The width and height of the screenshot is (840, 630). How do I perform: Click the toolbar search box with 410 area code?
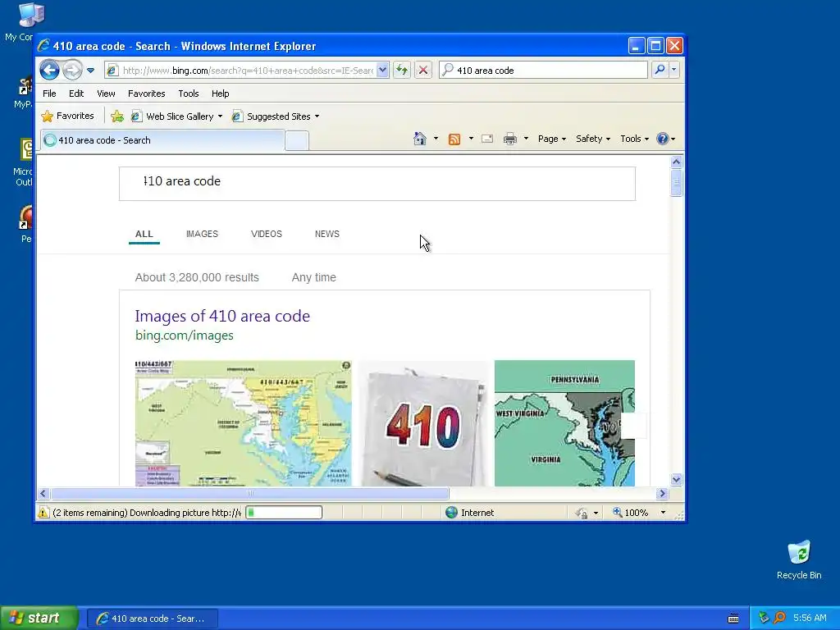[543, 71]
